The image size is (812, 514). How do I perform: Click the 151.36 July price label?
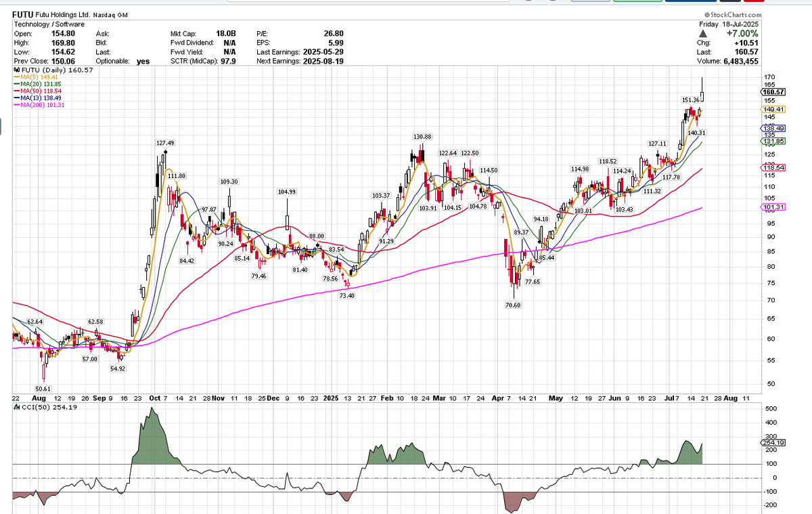[690, 100]
